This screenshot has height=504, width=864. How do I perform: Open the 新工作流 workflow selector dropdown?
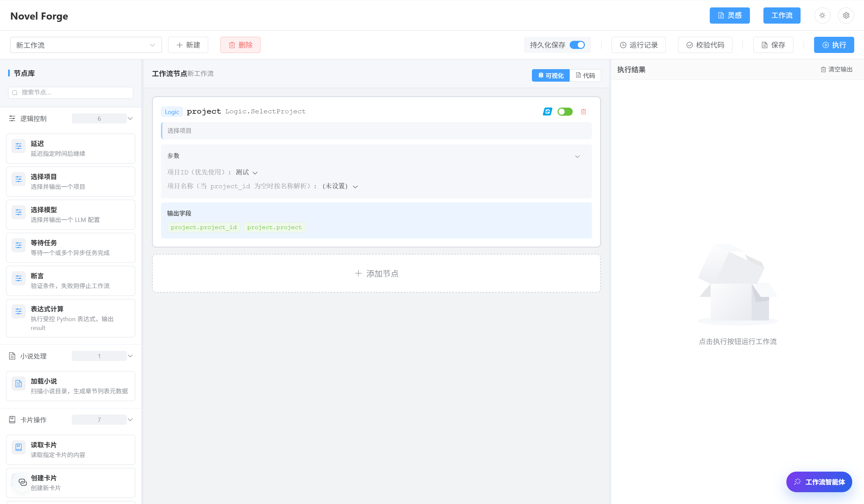pos(86,45)
